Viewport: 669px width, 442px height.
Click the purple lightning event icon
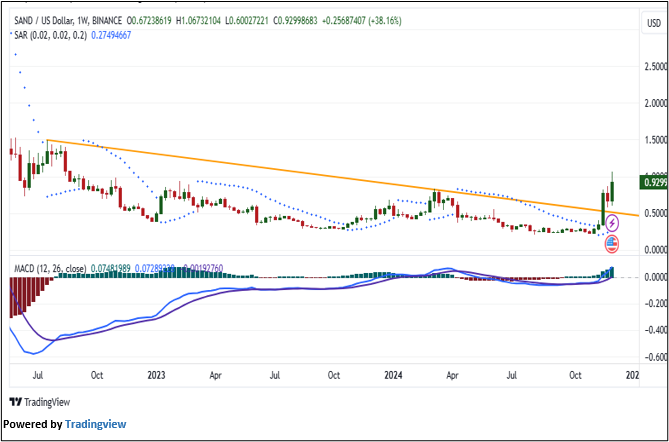[x=612, y=222]
